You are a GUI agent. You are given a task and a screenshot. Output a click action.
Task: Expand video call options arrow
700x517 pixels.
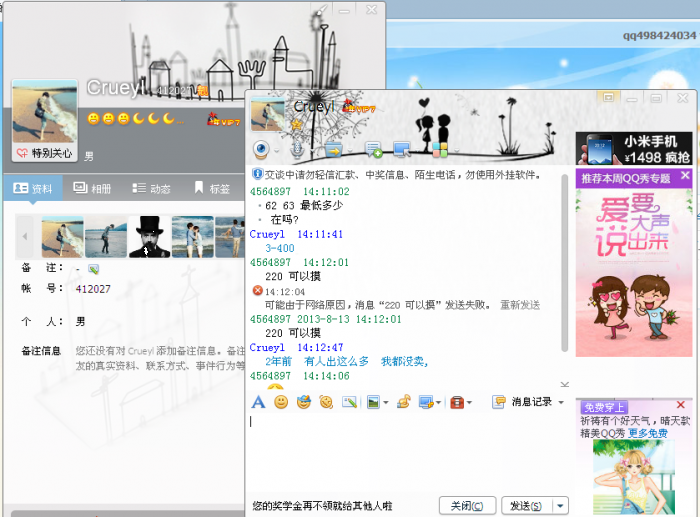point(276,150)
